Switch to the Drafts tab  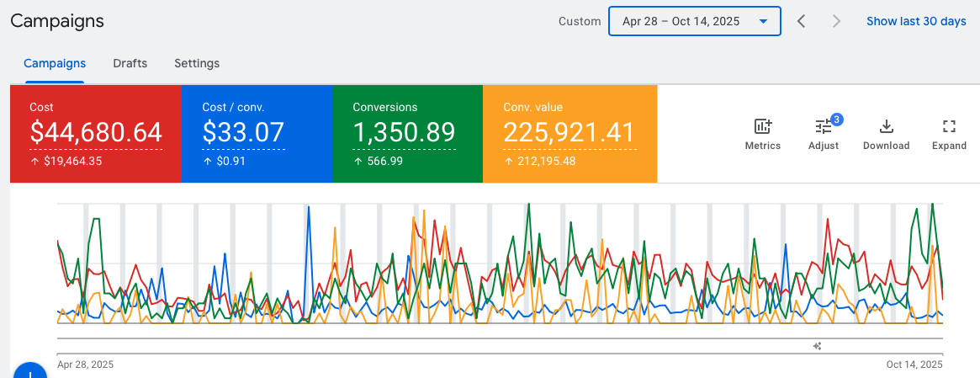point(130,63)
